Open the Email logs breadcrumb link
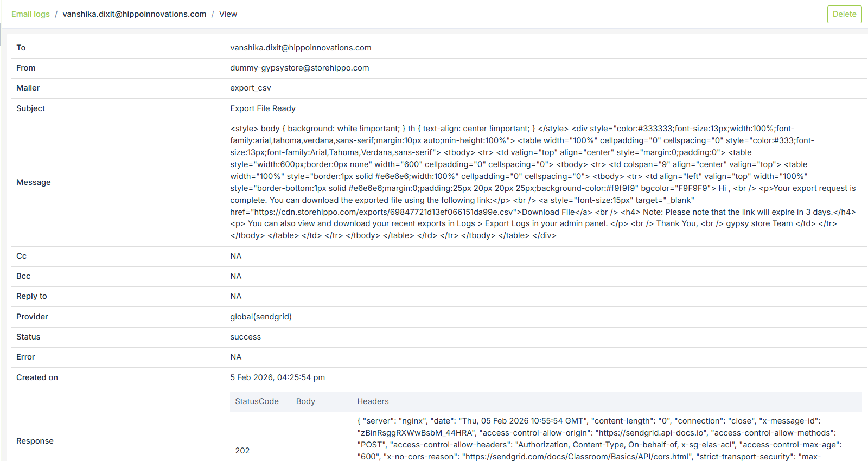Viewport: 868px width, 461px height. 30,14
